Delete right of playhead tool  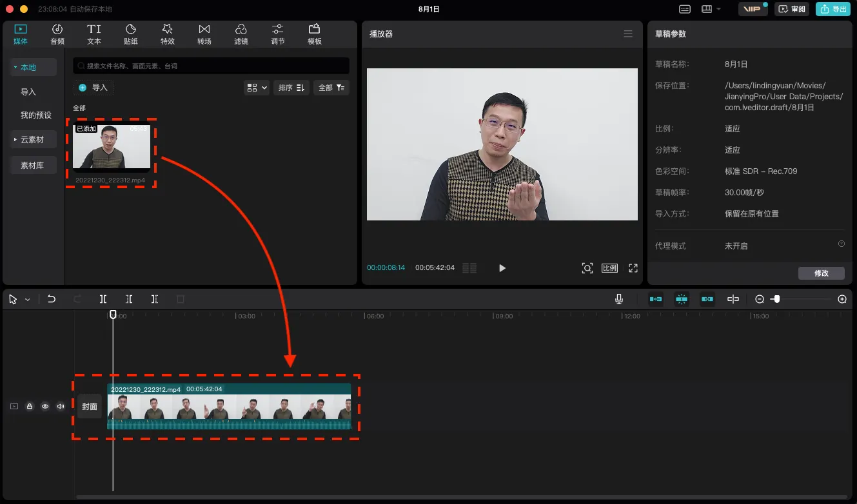coord(155,299)
